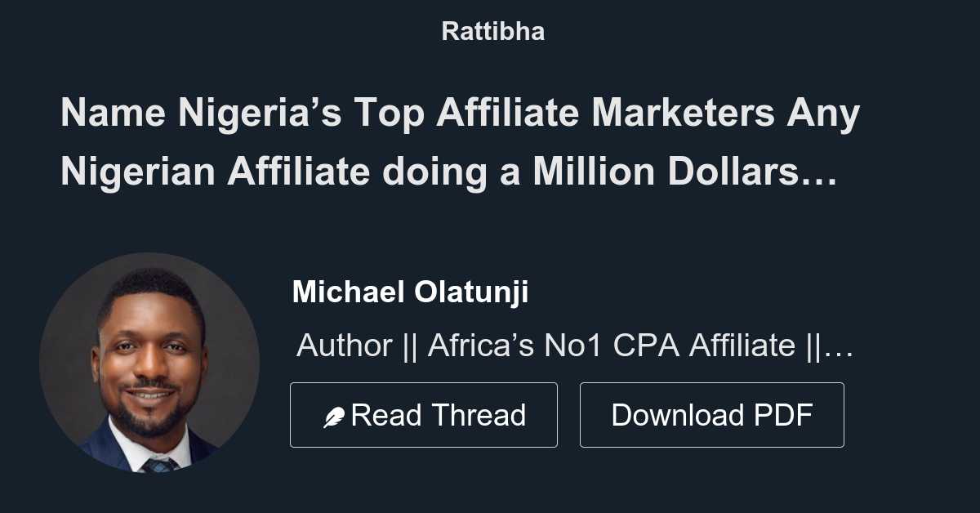This screenshot has height=513, width=980.
Task: Click the tie in the profile picture
Action: click(160, 463)
